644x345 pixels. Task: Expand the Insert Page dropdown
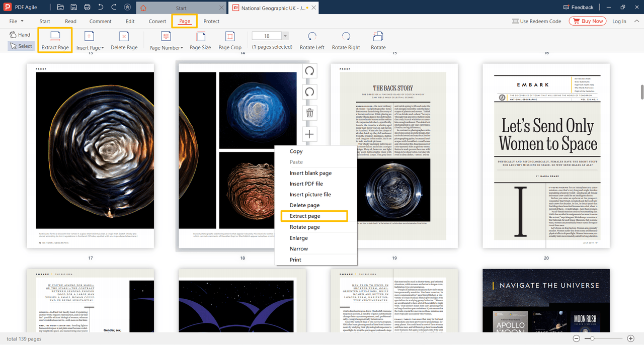coord(103,48)
